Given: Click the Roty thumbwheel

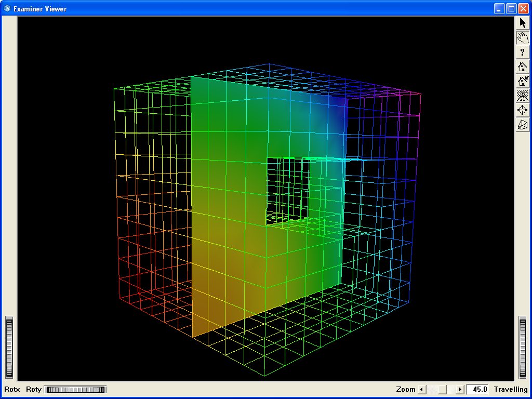Looking at the screenshot, I should (75, 390).
